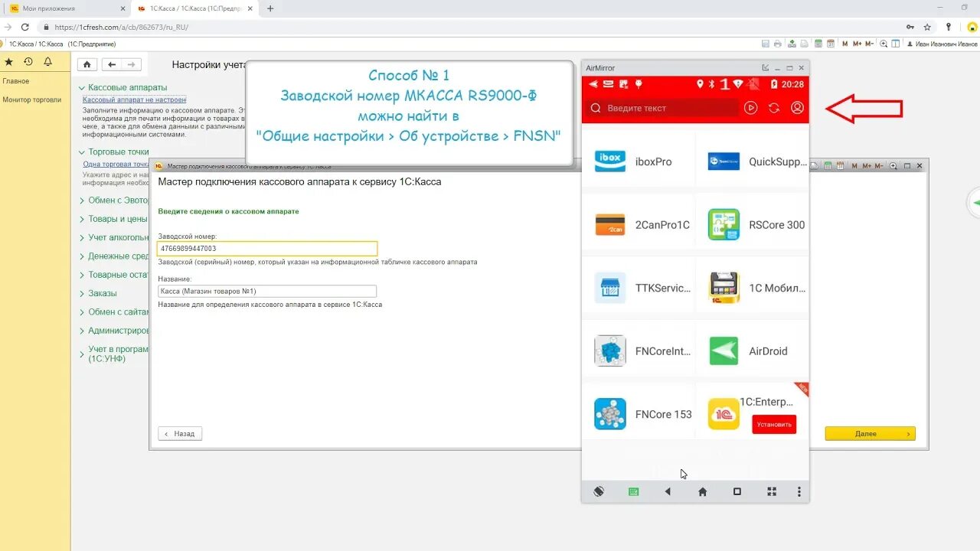Viewport: 980px width, 551px height.
Task: Open the calculator icon in 1C top toolbar
Action: point(818,44)
